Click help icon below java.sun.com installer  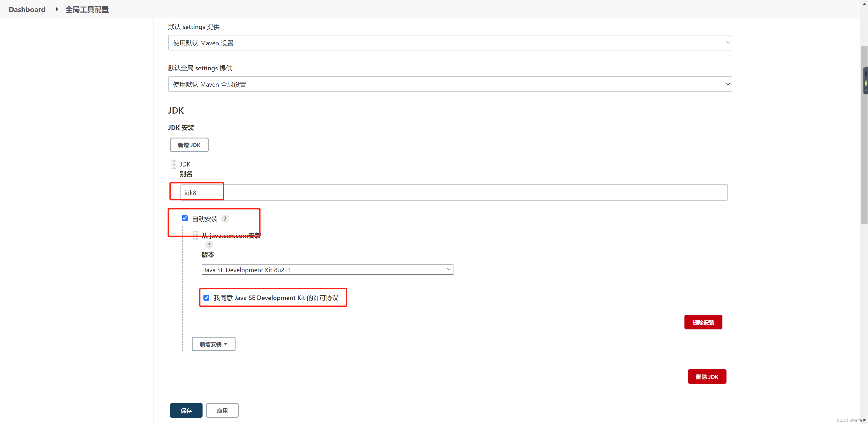click(209, 245)
